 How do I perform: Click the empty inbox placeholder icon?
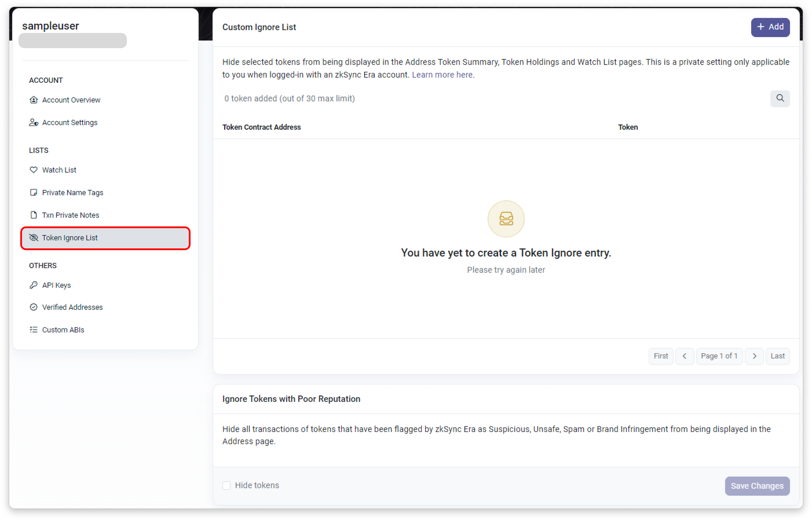coord(506,219)
